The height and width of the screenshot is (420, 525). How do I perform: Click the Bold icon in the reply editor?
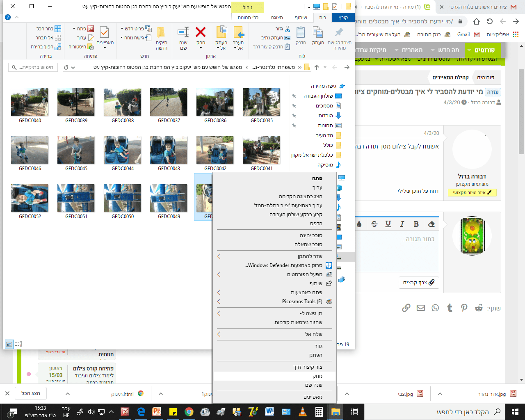pyautogui.click(x=416, y=224)
